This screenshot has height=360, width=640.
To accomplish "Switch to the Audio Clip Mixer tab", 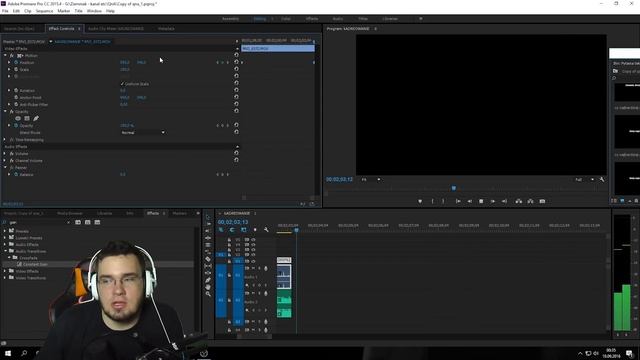I will [x=116, y=29].
